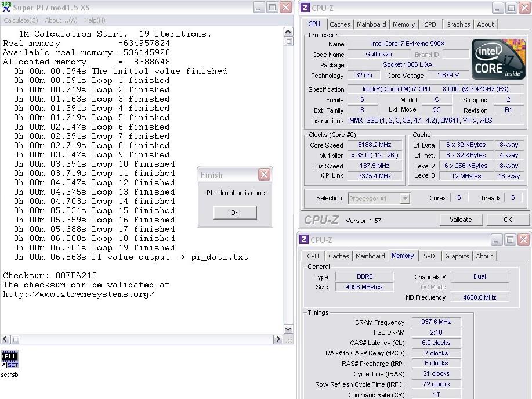
Task: Click the 'Intel Core i7 Extreme 990X' name field
Action: click(x=407, y=44)
